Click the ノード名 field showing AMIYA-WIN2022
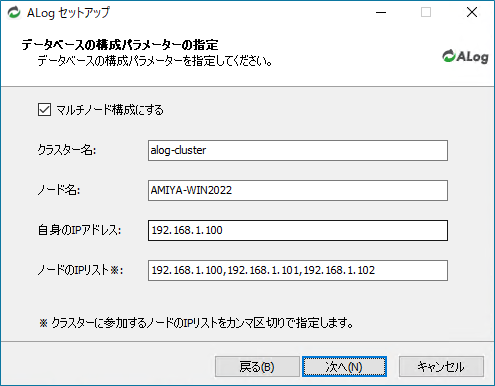495x386 pixels. (298, 190)
